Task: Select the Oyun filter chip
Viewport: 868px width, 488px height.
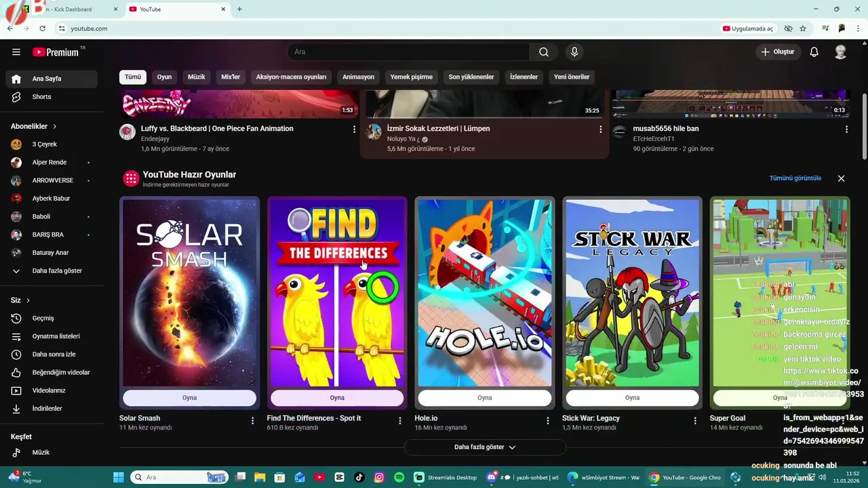Action: [x=165, y=77]
